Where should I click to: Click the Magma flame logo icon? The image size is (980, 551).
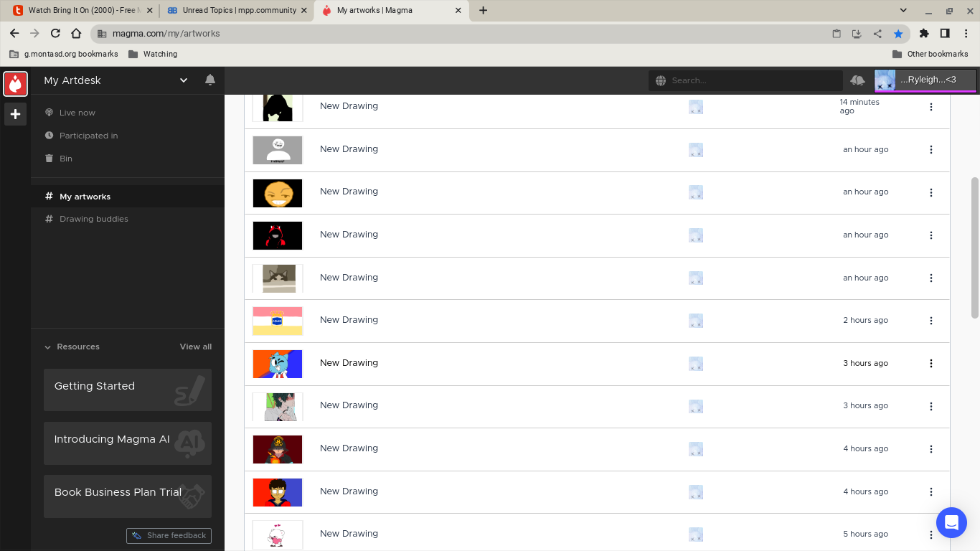15,83
